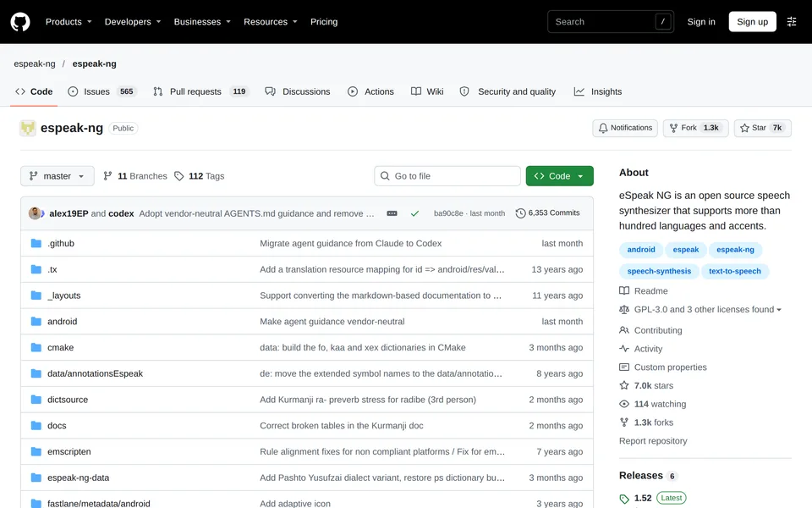Click the Sign up button
This screenshot has height=508, width=812.
click(x=753, y=22)
